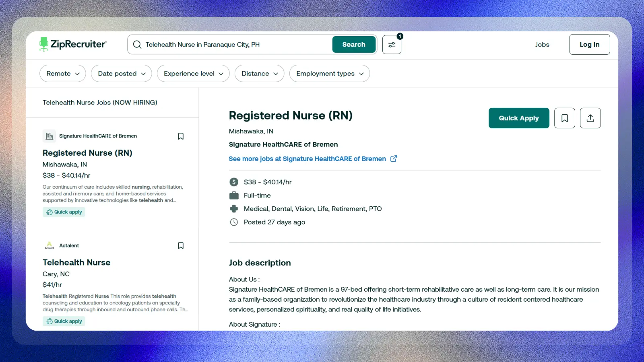Viewport: 644px width, 362px height.
Task: Click Telehealth Nurse Jobs (NOW HIRING) heading
Action: point(100,103)
